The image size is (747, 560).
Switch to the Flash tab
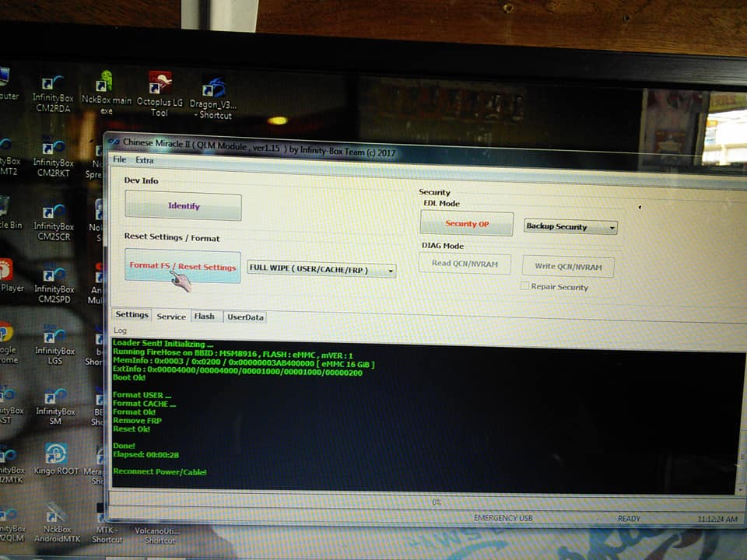click(205, 317)
